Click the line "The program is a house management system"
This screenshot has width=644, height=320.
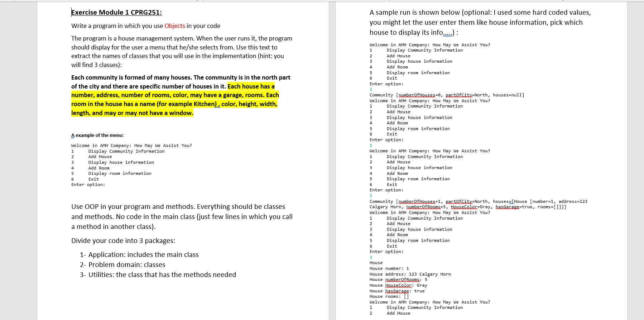(x=182, y=38)
